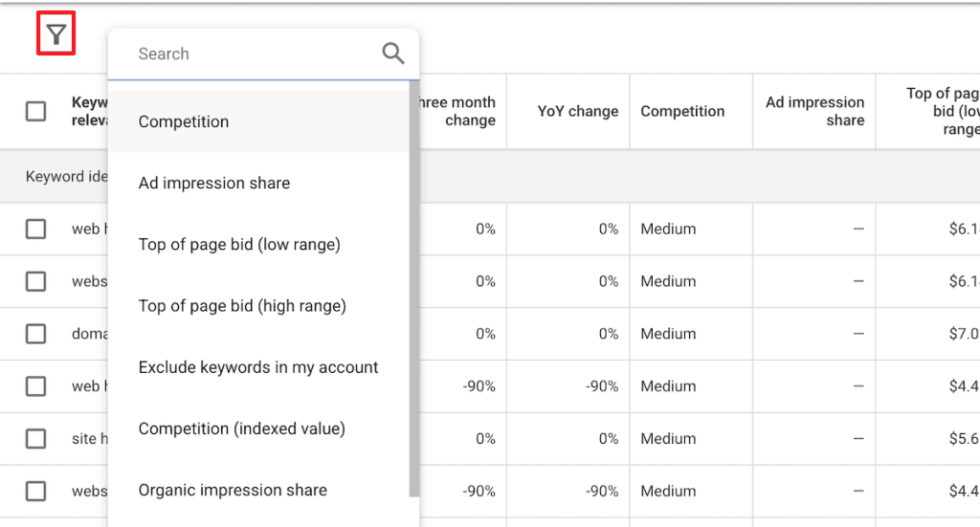
Task: Check the 'site h' keyword row checkbox
Action: pyautogui.click(x=35, y=439)
